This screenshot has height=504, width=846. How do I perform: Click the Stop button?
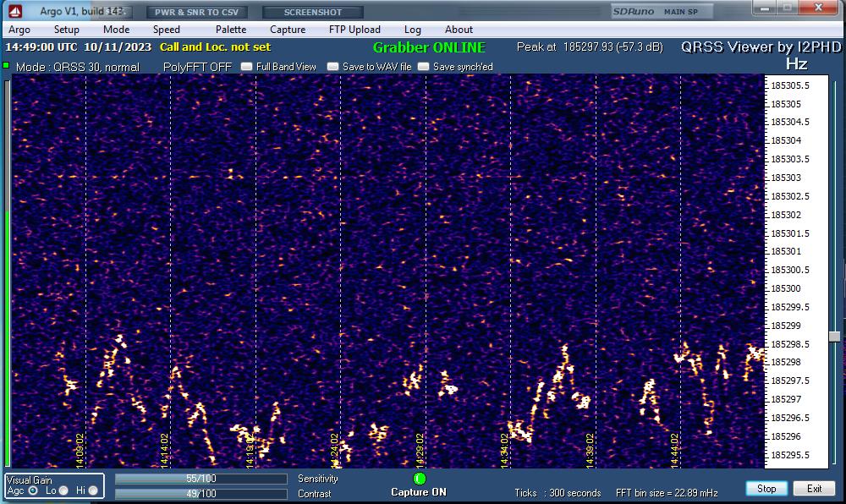[766, 489]
